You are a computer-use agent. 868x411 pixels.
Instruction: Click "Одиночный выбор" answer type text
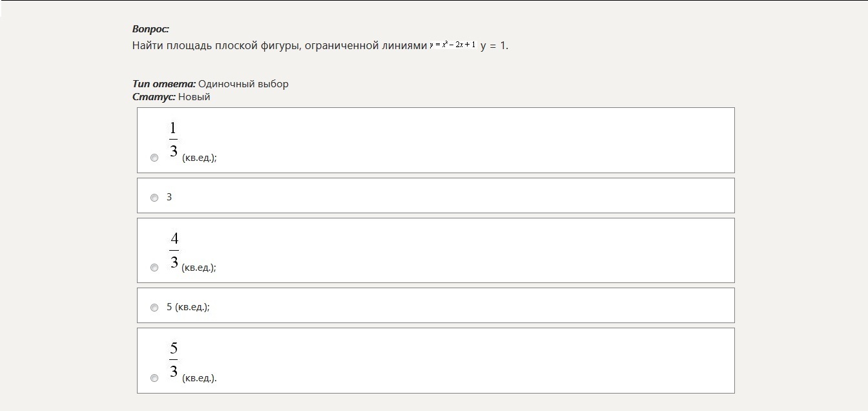(243, 84)
